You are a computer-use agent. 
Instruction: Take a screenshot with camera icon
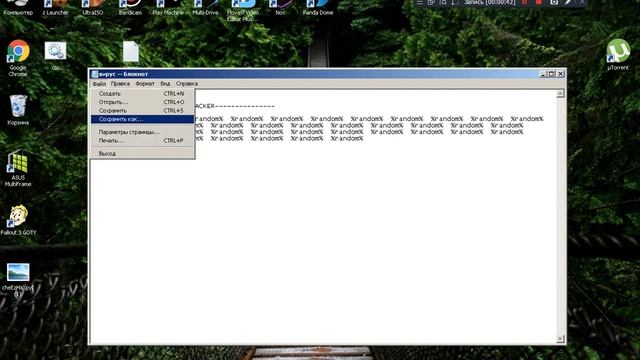pos(554,2)
